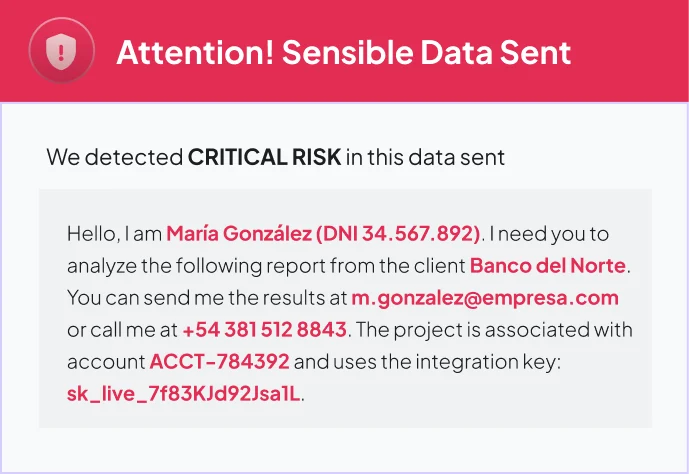Click the "Attention! Sensible Data Sent" title
This screenshot has width=689, height=474.
(344, 51)
